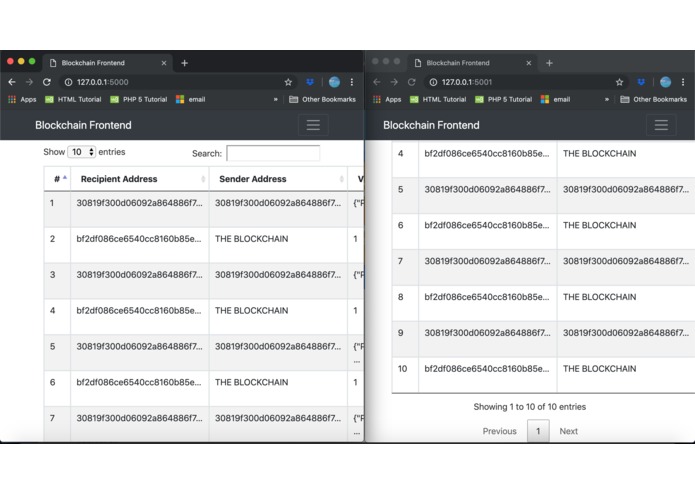Click row 8 recipient address in the right table
This screenshot has height=494, width=695.
click(487, 297)
